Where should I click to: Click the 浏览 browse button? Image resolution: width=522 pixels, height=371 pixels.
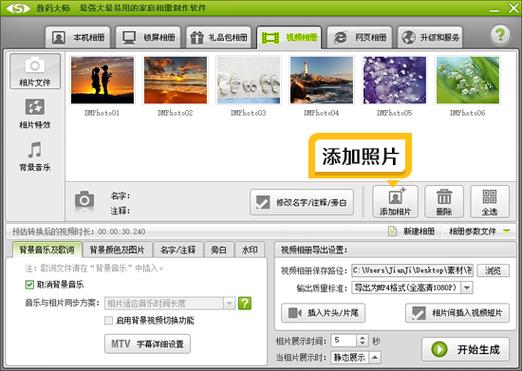coord(493,270)
